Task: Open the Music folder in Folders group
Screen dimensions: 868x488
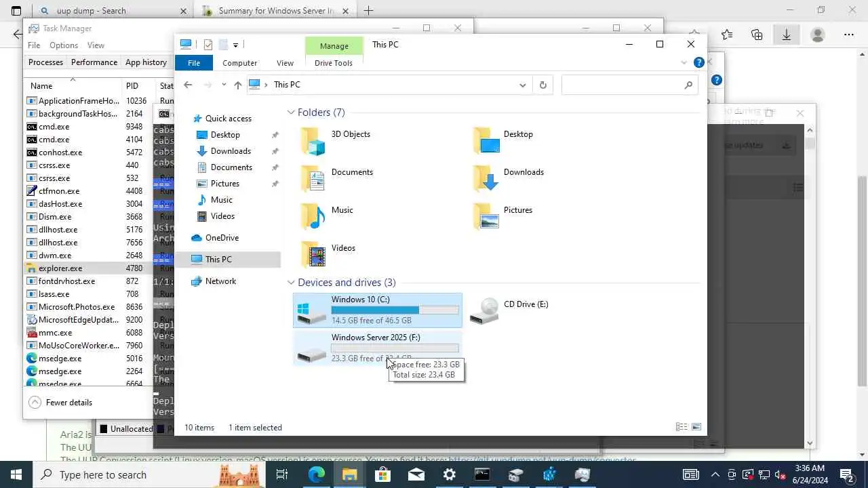Action: [327, 217]
